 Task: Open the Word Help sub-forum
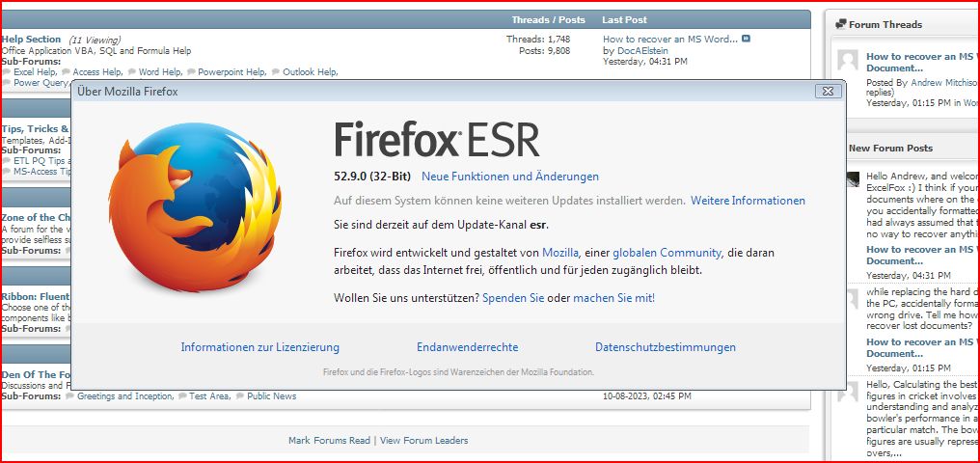coord(160,71)
